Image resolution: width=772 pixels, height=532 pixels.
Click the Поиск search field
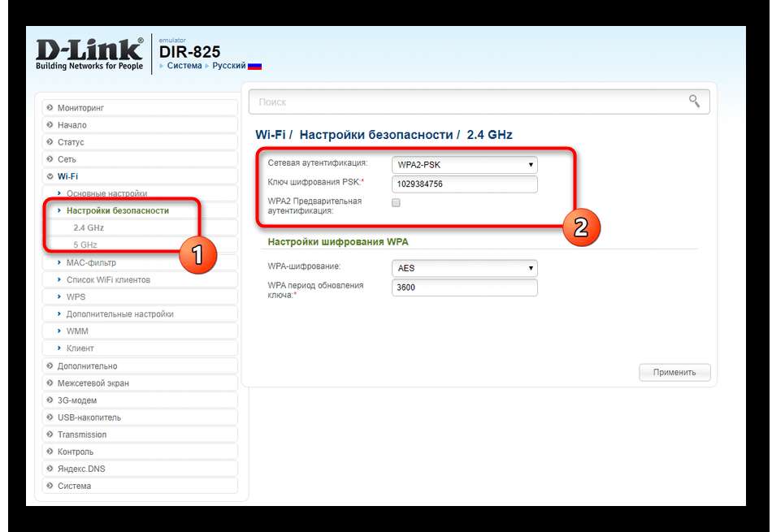(x=479, y=102)
